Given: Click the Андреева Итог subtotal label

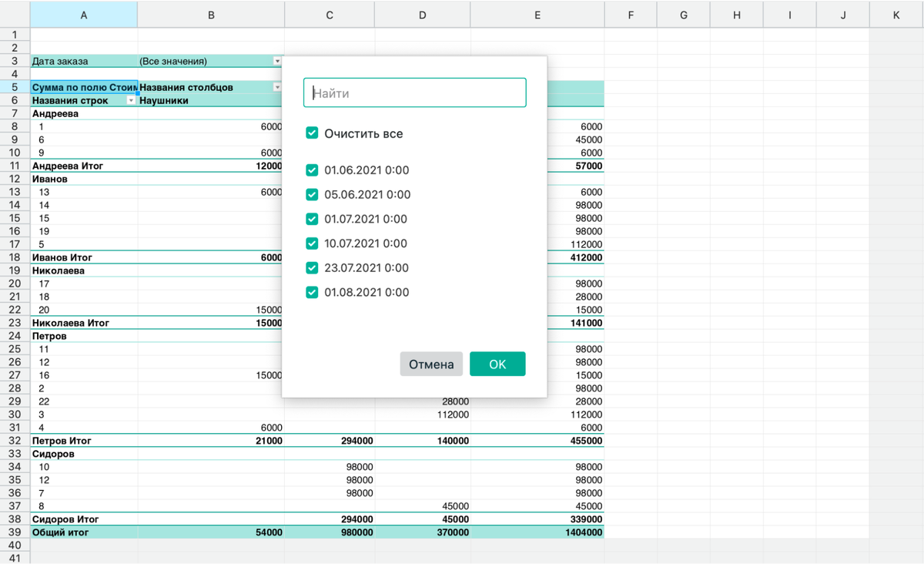Looking at the screenshot, I should (x=68, y=166).
